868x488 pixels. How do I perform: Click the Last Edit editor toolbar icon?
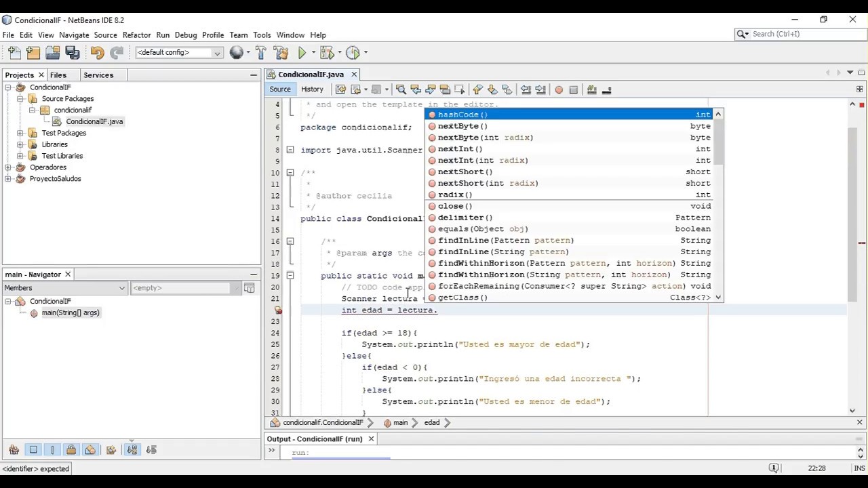341,89
